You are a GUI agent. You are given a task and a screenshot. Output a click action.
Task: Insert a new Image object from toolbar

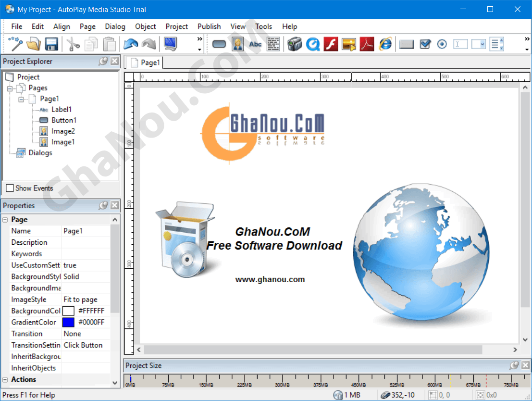[x=237, y=44]
